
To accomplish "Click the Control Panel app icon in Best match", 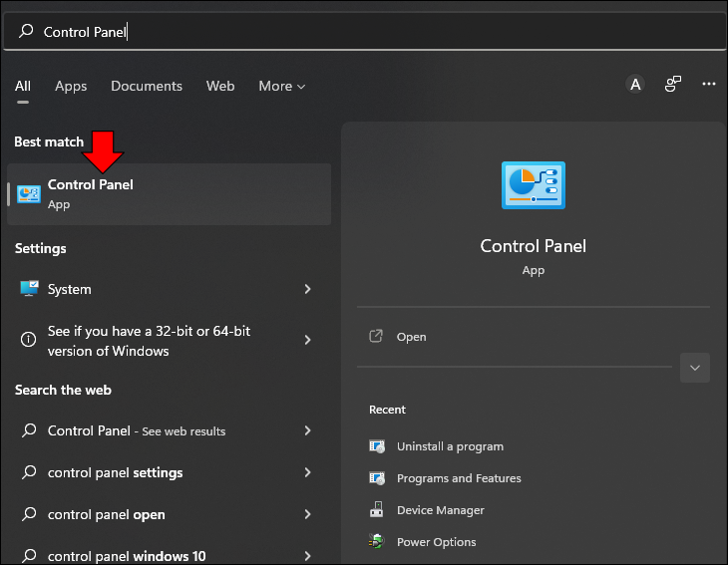I will 29,194.
